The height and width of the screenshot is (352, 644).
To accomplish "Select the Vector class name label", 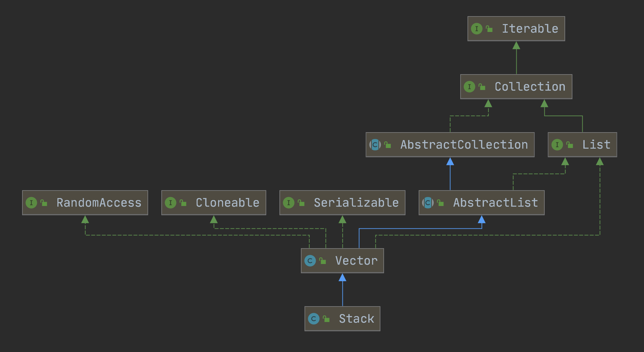I will 356,261.
